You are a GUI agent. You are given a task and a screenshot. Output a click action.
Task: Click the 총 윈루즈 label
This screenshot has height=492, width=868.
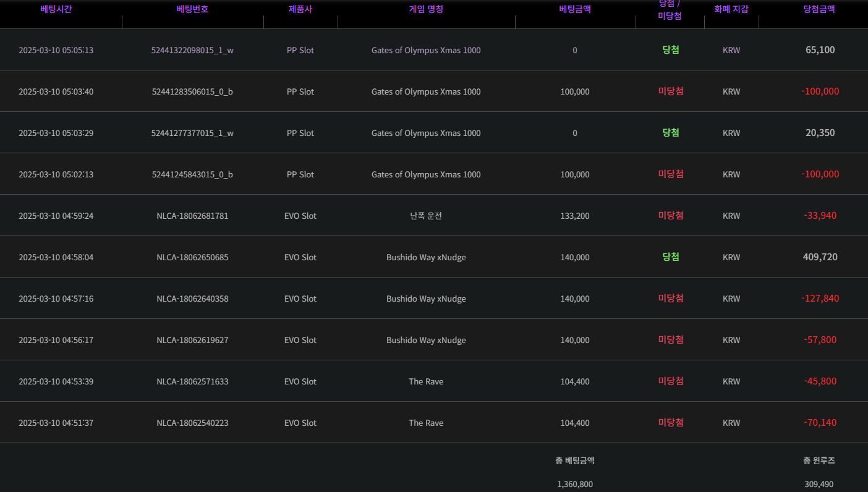coord(819,460)
